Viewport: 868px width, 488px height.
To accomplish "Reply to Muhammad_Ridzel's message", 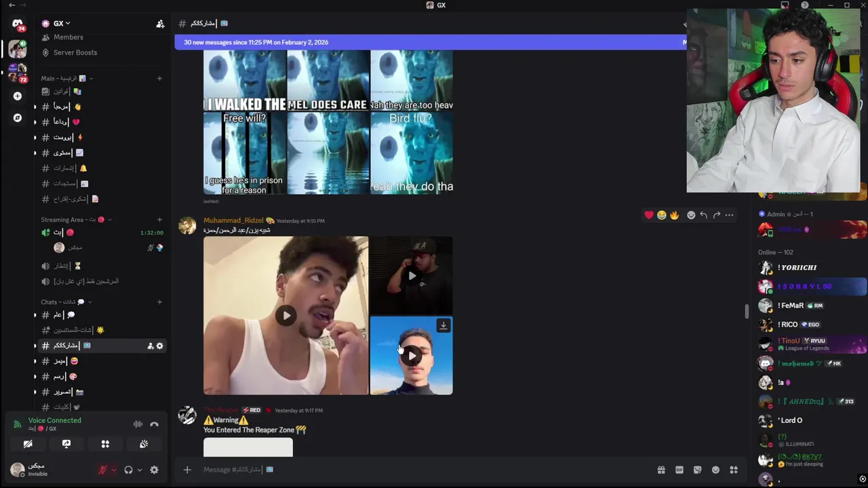I will (703, 215).
